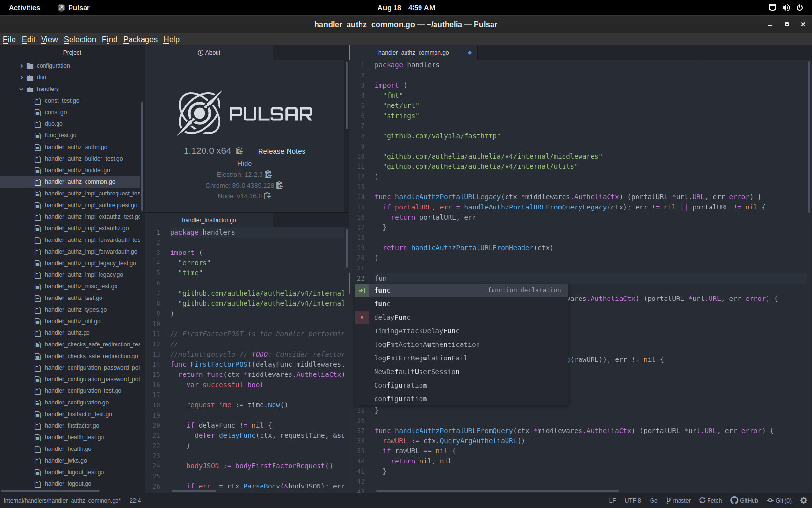812x508 pixels.
Task: Collapse the handlers folder
Action: tap(21, 89)
